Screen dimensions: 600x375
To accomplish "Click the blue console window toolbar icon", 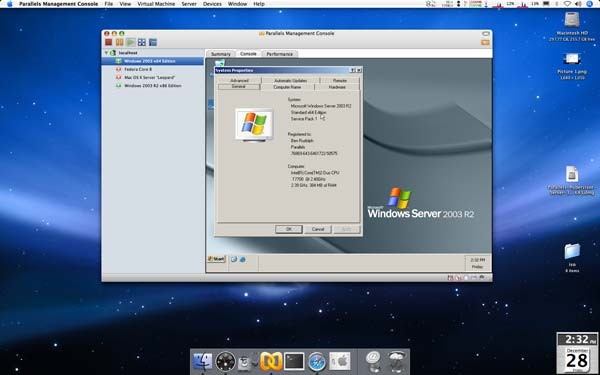I will (153, 42).
